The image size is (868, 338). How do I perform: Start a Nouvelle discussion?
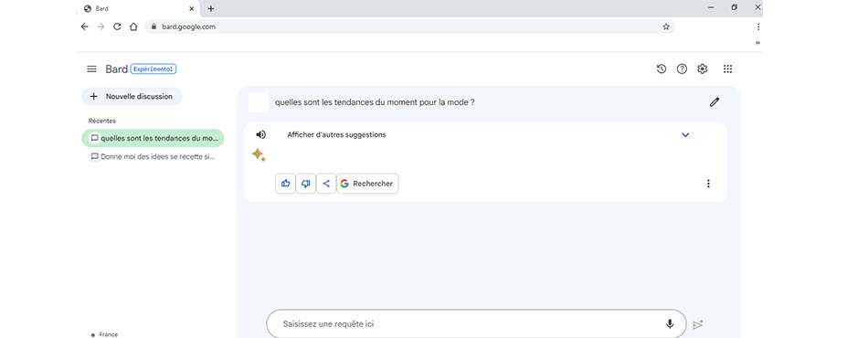click(x=132, y=96)
